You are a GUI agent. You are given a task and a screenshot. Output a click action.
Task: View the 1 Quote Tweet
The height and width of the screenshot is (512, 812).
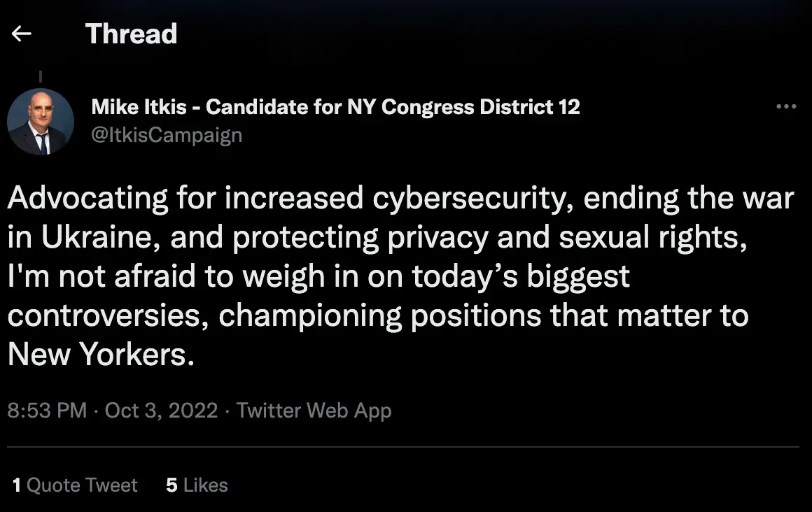pos(74,485)
